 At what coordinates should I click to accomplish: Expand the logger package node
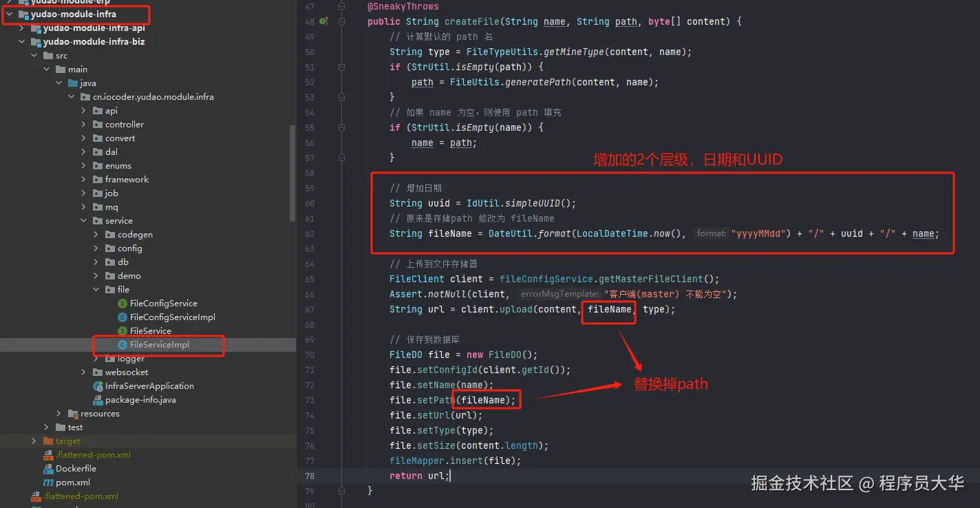click(96, 359)
